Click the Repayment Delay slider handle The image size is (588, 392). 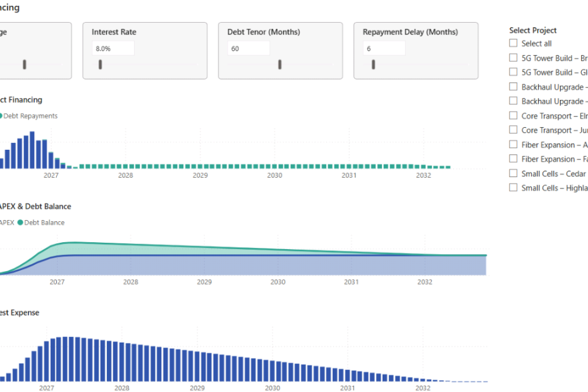point(373,64)
